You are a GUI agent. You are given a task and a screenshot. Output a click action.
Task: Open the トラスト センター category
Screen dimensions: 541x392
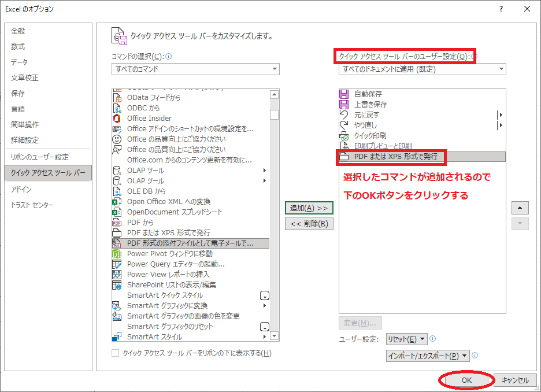(32, 205)
